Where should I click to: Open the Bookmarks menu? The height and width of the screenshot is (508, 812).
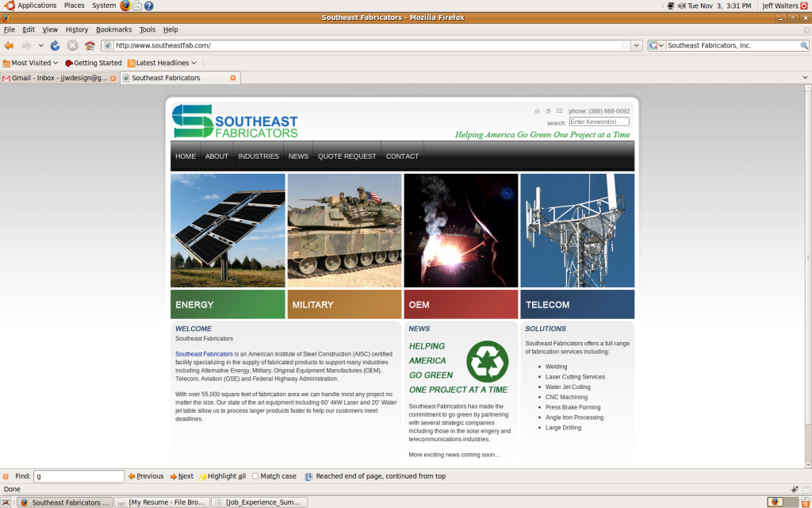[x=114, y=29]
